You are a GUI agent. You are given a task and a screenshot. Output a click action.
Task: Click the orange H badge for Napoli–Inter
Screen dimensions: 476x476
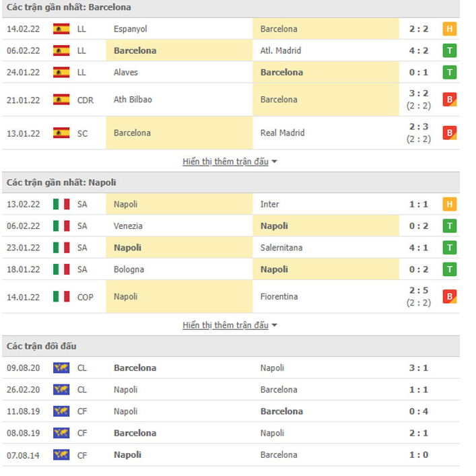pyautogui.click(x=450, y=204)
